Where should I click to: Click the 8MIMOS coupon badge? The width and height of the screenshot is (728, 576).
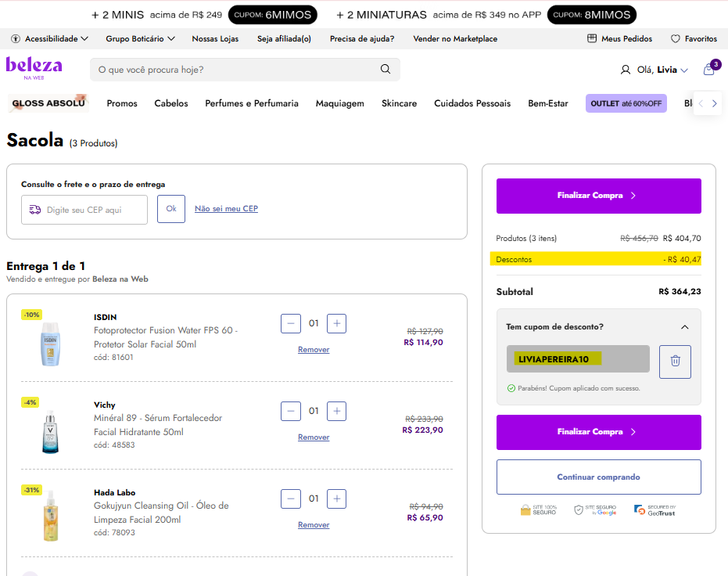point(591,15)
